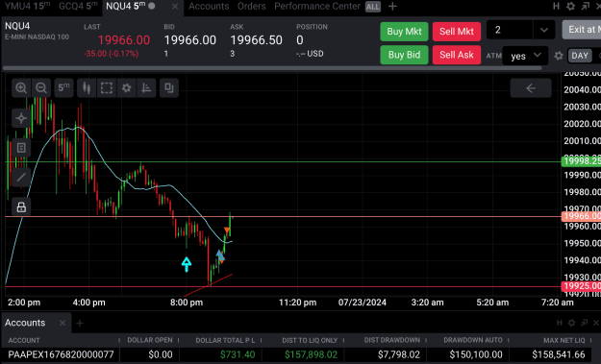
Task: Change the candlestick chart type
Action: click(87, 88)
